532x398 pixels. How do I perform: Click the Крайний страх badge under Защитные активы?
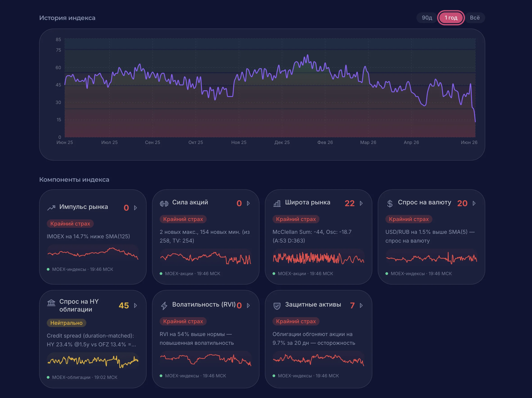296,321
